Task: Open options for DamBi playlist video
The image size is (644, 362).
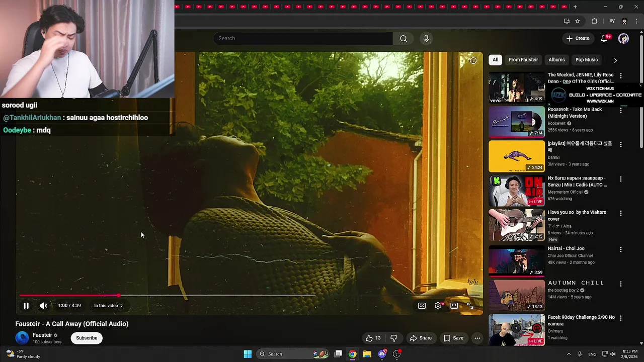Action: pyautogui.click(x=620, y=144)
